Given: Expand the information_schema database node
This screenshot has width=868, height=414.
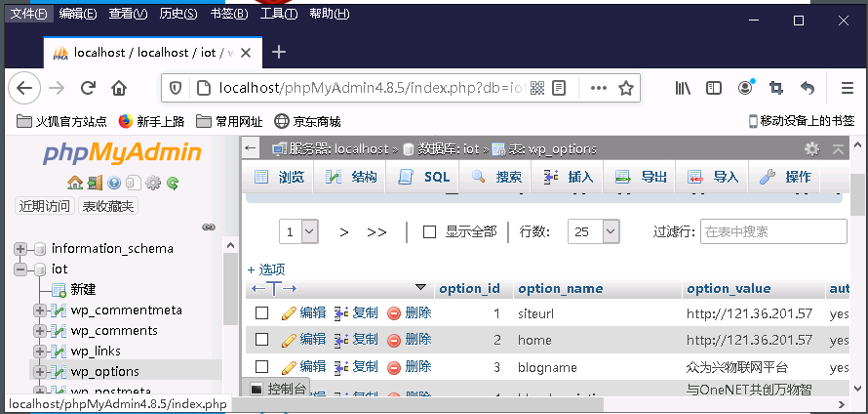Looking at the screenshot, I should click(21, 248).
